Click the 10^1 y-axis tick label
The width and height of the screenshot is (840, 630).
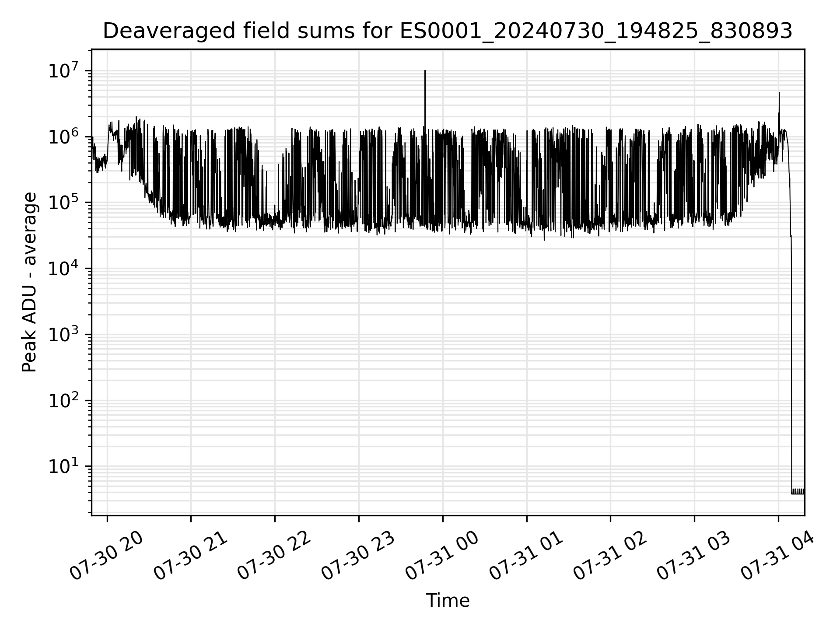[64, 467]
